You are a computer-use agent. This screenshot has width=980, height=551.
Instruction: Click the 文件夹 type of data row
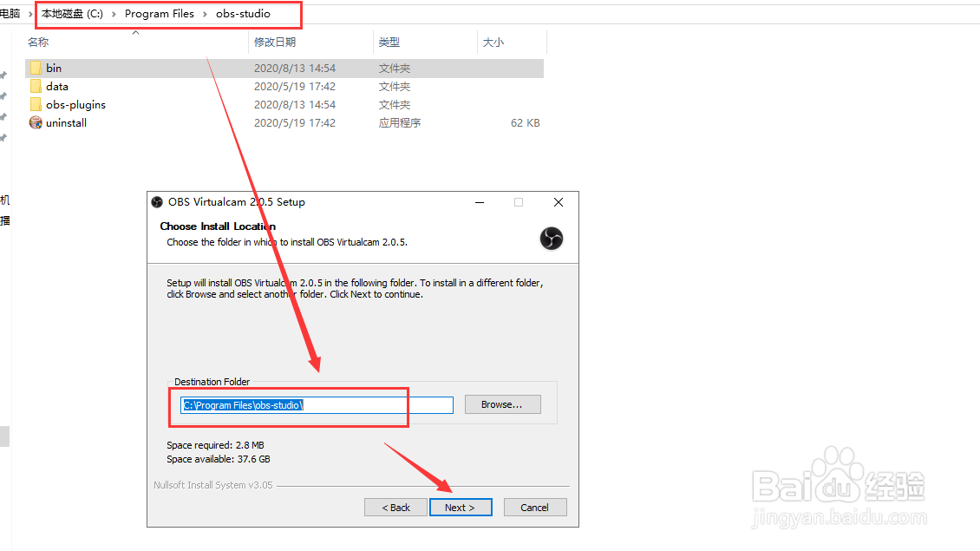click(395, 86)
